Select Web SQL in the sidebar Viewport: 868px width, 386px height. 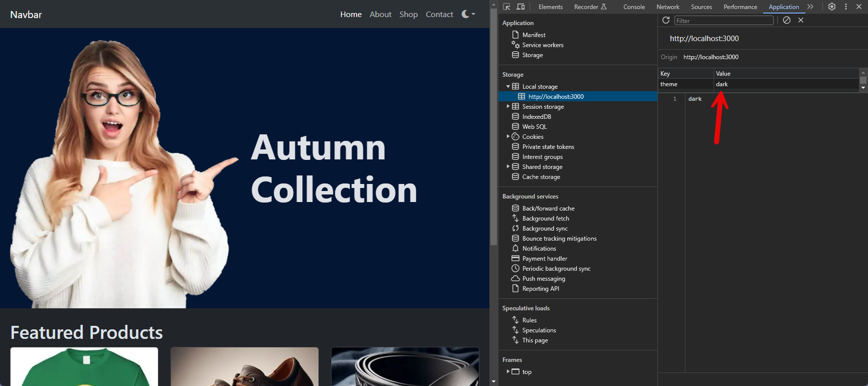(x=534, y=127)
